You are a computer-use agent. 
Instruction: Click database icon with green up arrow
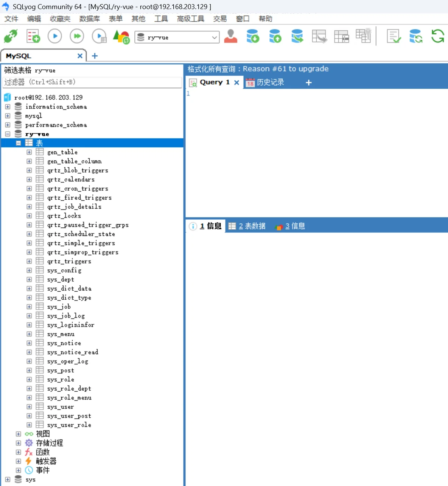tap(275, 36)
